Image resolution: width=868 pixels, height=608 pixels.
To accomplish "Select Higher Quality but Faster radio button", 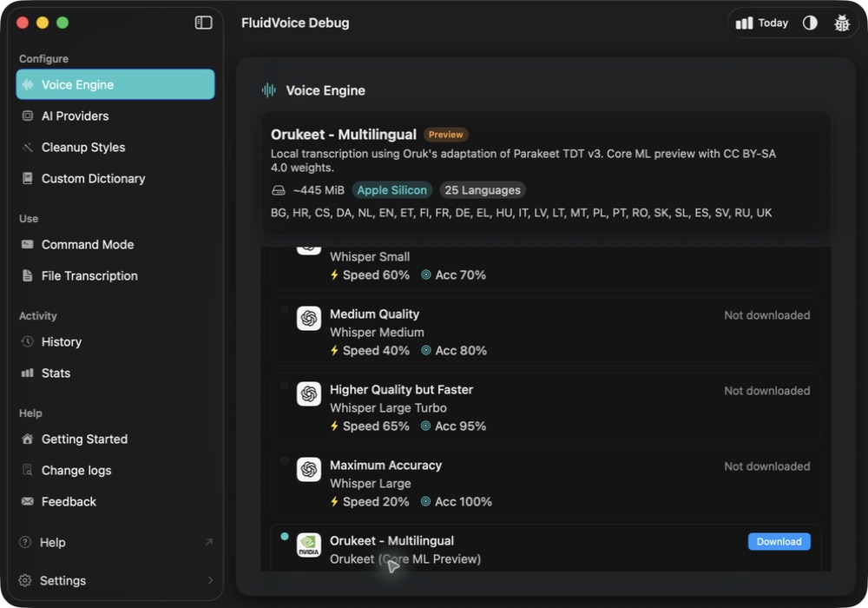I will (x=285, y=386).
